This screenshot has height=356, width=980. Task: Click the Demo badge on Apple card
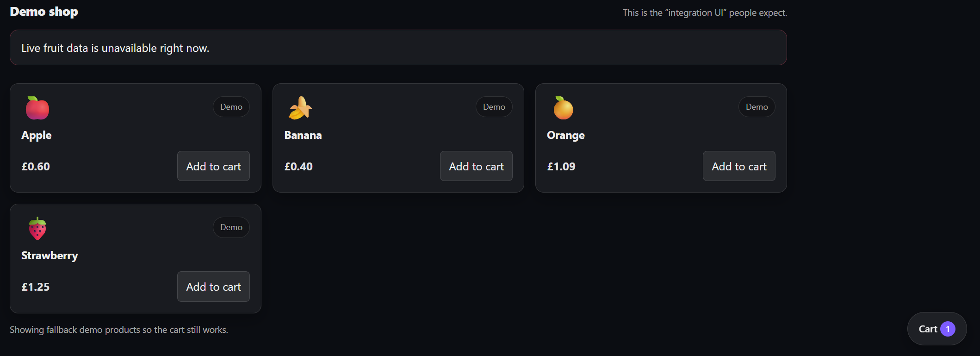(x=231, y=107)
